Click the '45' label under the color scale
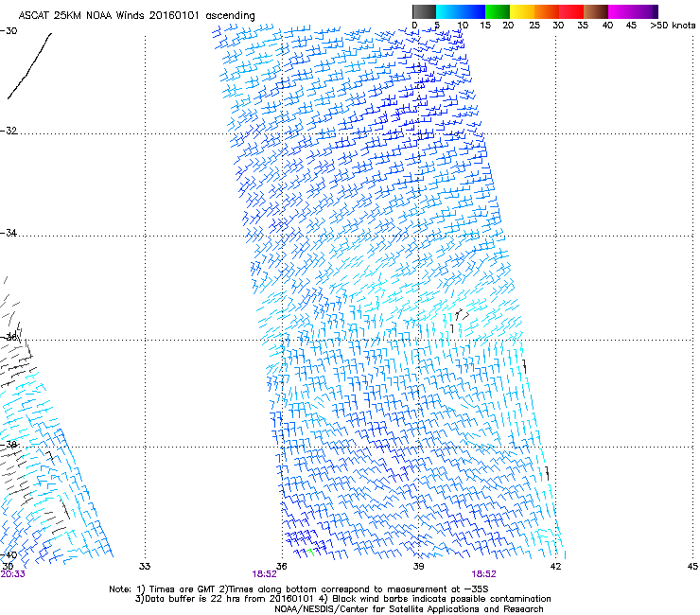 click(631, 26)
